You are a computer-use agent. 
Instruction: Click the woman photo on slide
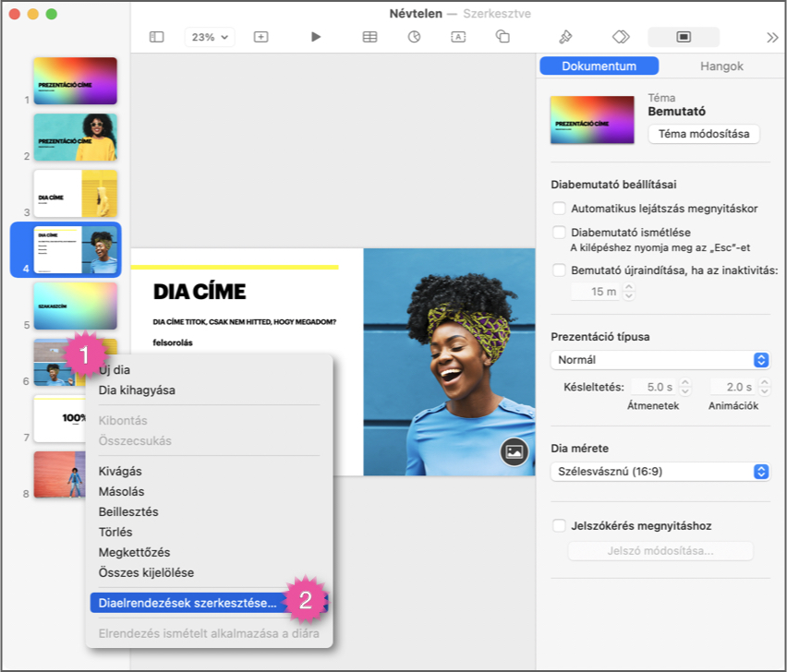[449, 362]
